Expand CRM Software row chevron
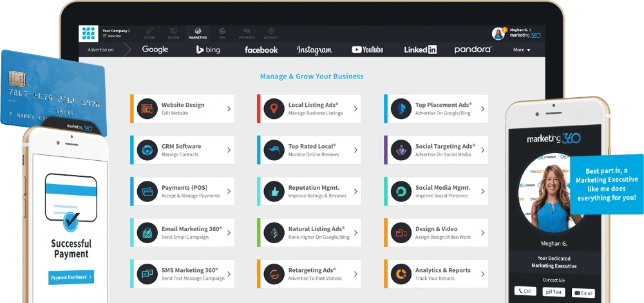 229,150
